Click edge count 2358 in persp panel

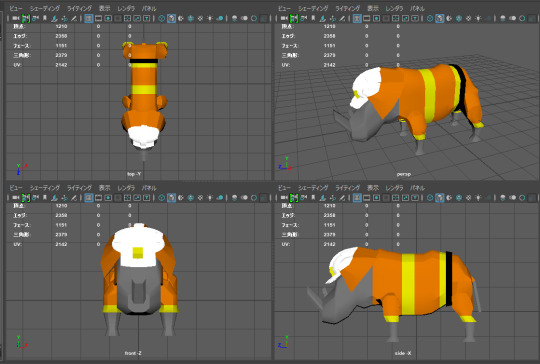[330, 36]
